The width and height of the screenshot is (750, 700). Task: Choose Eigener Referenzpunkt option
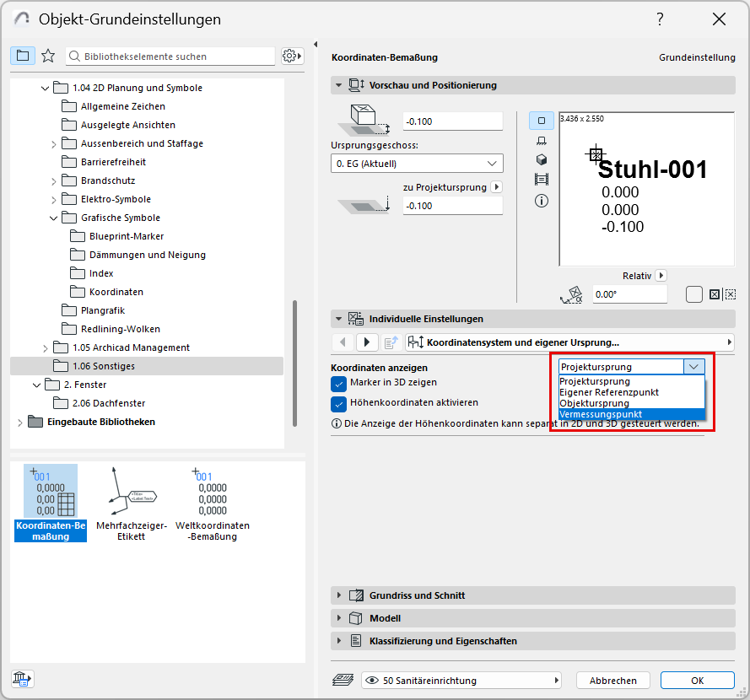[x=631, y=392]
